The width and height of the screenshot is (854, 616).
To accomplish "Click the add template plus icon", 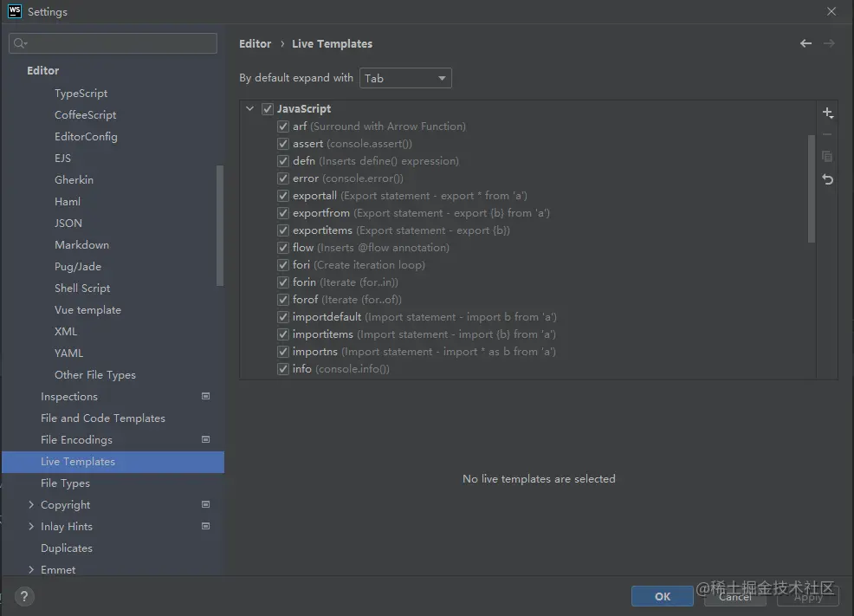I will pyautogui.click(x=827, y=113).
